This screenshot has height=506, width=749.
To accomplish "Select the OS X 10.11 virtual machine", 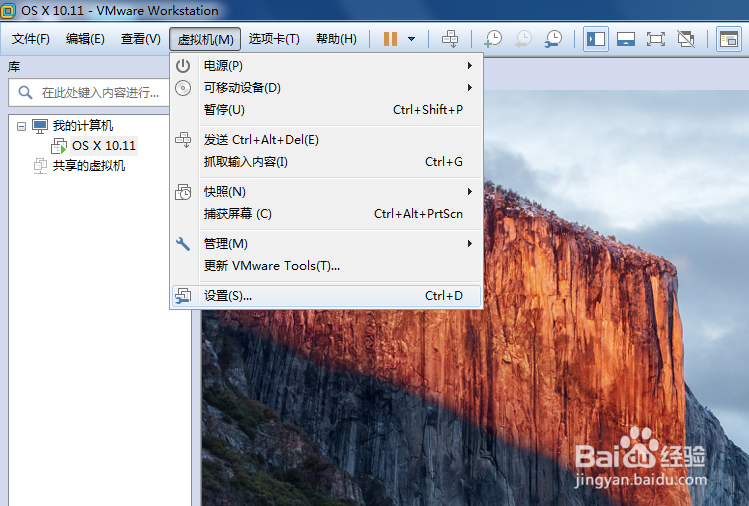I will point(104,145).
